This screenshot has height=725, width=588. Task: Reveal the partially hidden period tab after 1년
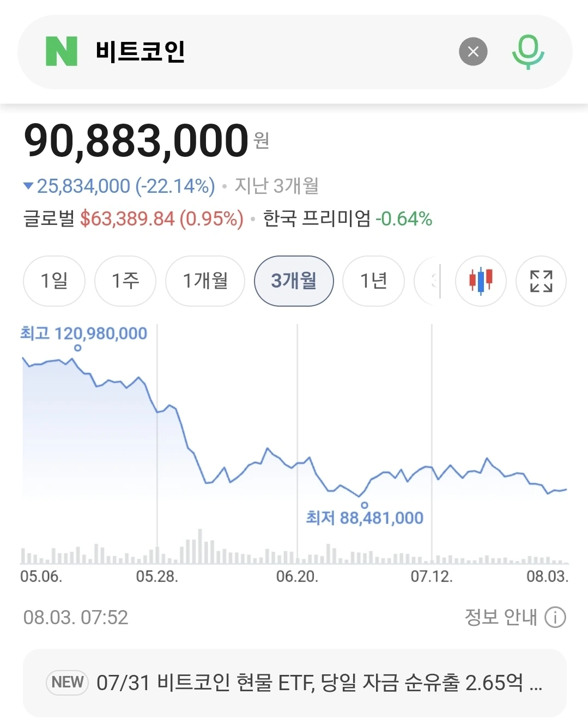click(x=428, y=281)
